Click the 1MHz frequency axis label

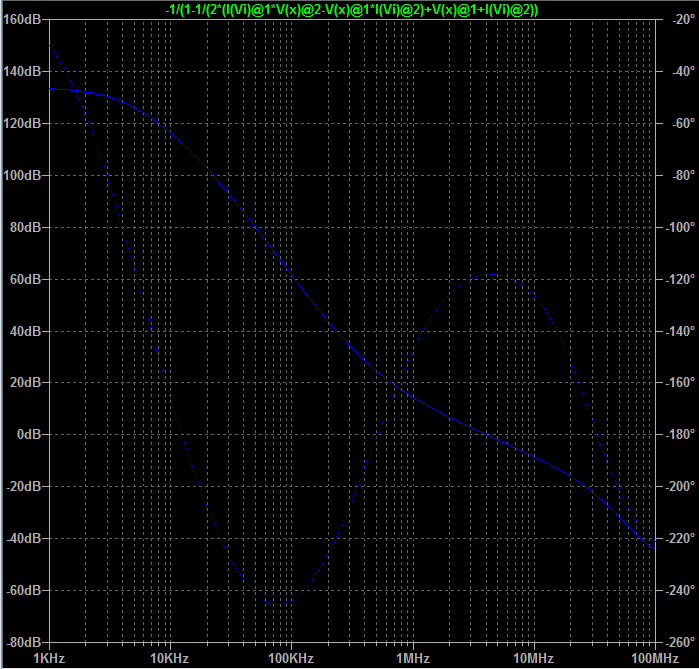pyautogui.click(x=413, y=658)
